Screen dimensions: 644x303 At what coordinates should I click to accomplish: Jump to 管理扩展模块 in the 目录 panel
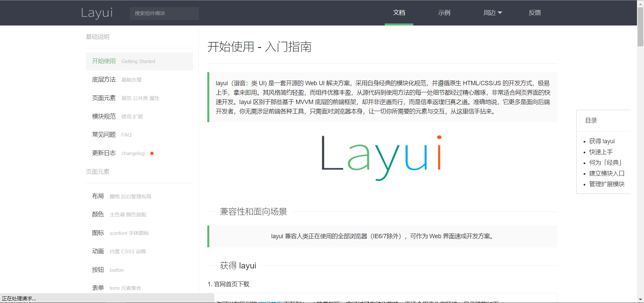point(607,184)
